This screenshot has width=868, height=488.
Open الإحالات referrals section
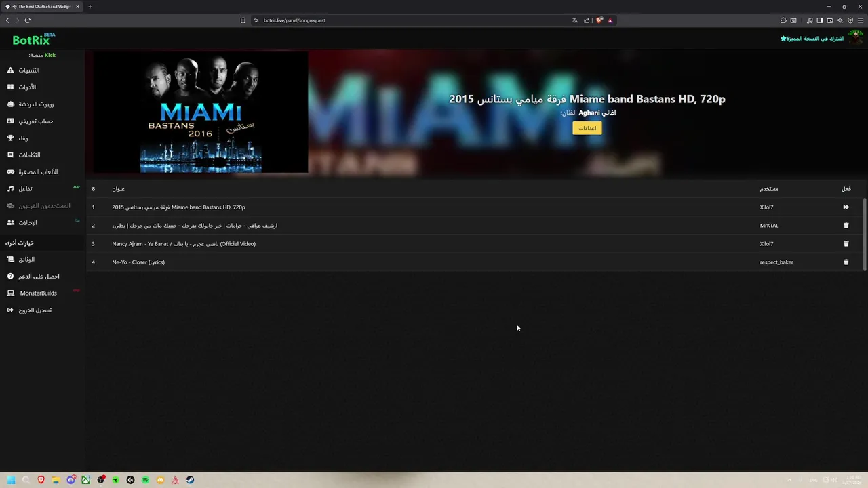point(28,223)
